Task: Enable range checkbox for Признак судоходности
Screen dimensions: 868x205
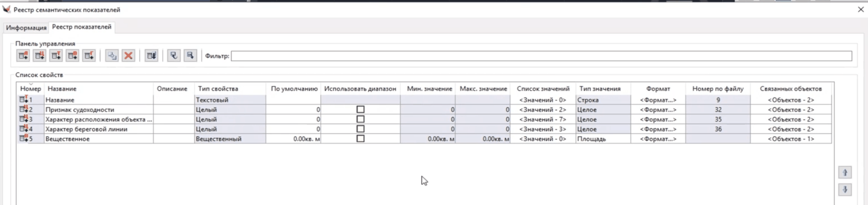Action: pyautogui.click(x=360, y=109)
